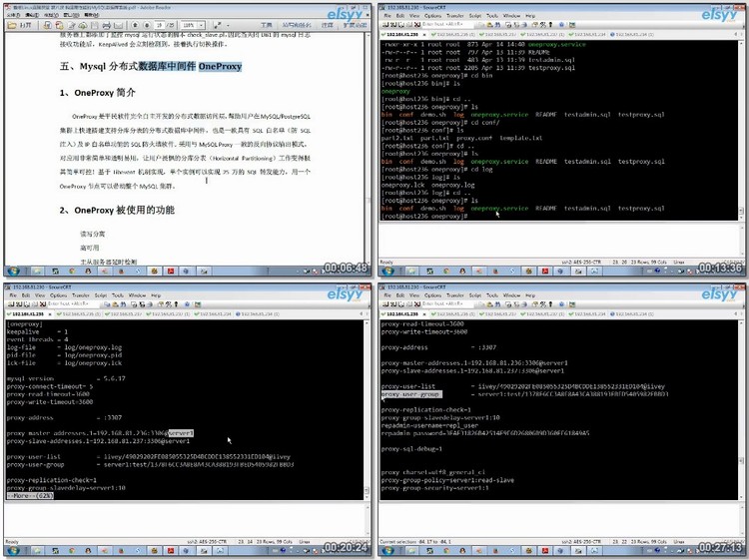Viewport: 749px width, 560px height.
Task: Click the Session Options icon in 00:27:13 SecureCRT toolbar
Action: coord(534,304)
